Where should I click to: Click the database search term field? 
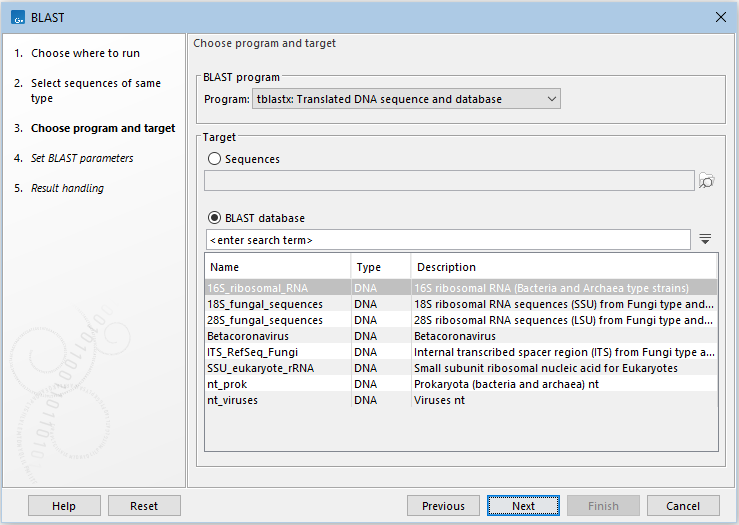446,240
